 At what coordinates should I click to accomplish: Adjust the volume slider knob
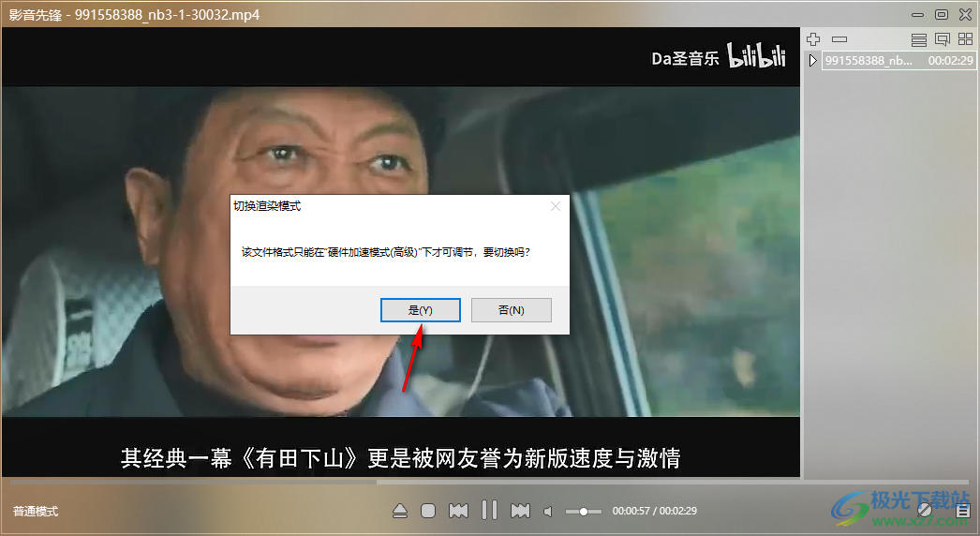pyautogui.click(x=583, y=512)
